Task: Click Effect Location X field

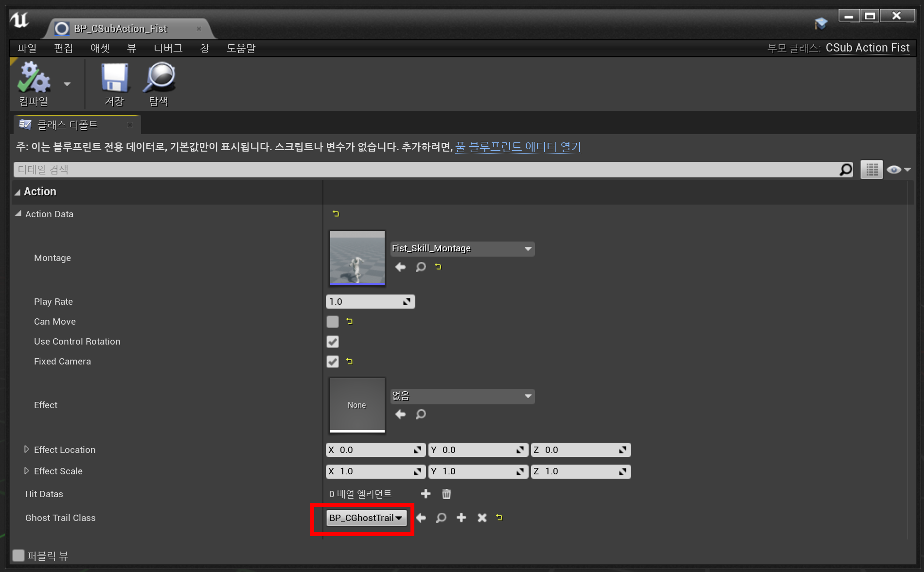Action: tap(375, 450)
